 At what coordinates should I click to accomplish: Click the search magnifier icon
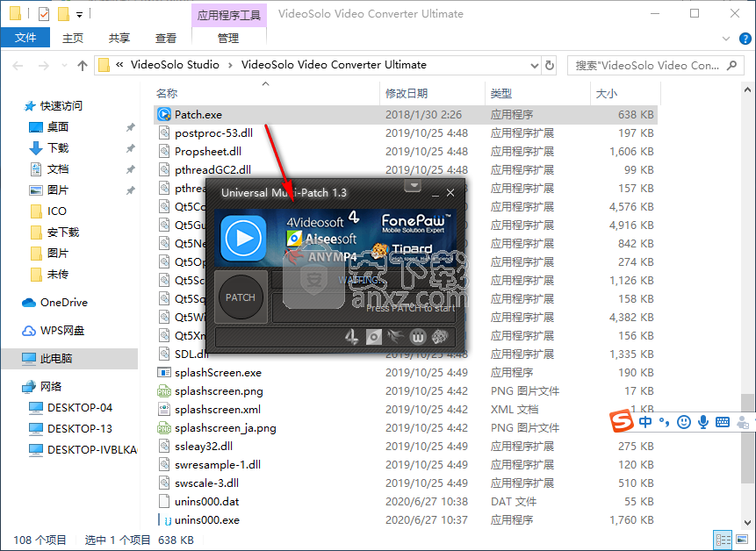click(x=732, y=65)
